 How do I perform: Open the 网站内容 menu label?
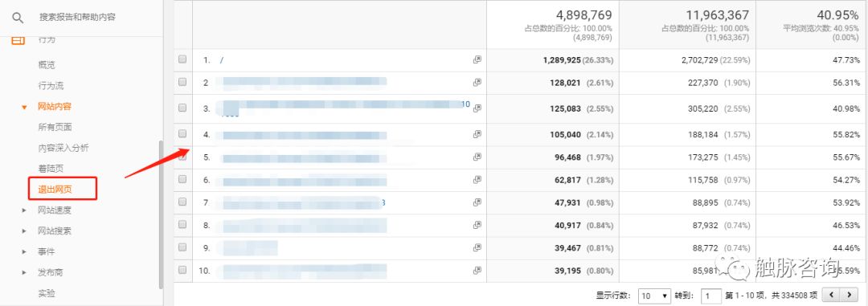point(55,107)
